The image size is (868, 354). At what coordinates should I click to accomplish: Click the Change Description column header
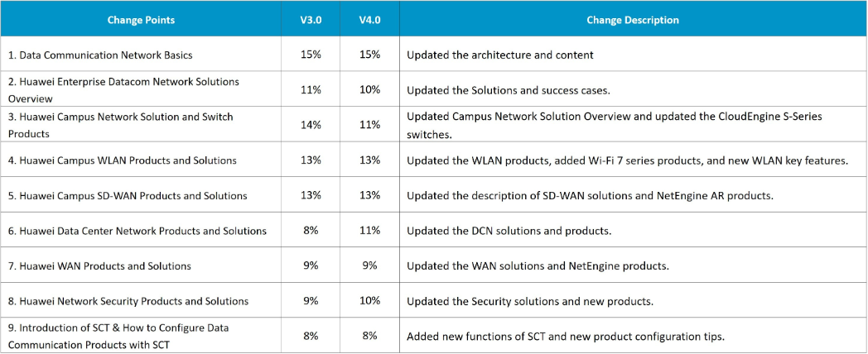pos(632,20)
